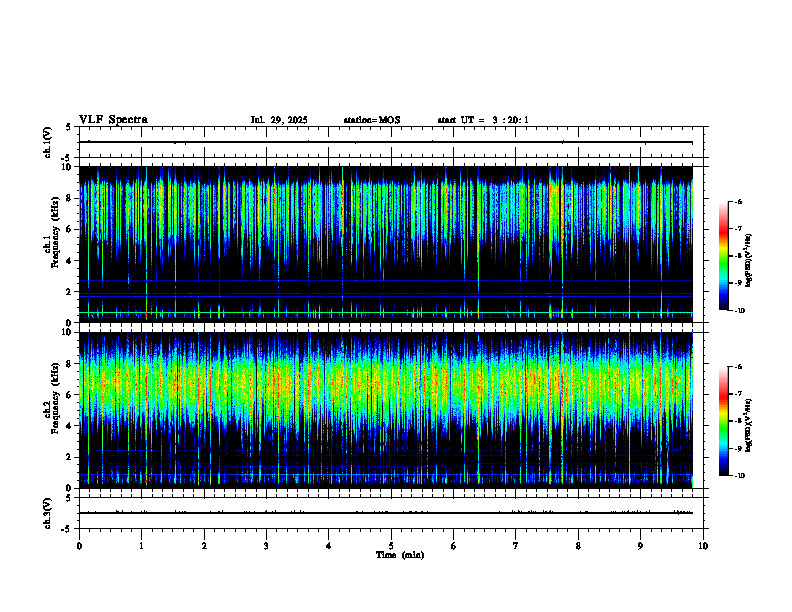
Task: Click the ch.1 spectrogram color scale bar
Action: pyautogui.click(x=723, y=256)
